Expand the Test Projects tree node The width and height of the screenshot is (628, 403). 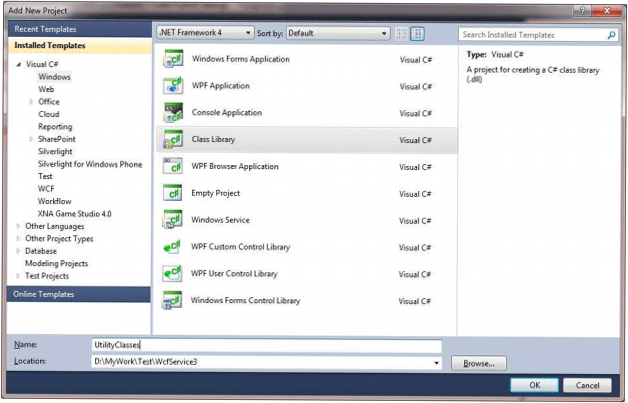point(18,276)
